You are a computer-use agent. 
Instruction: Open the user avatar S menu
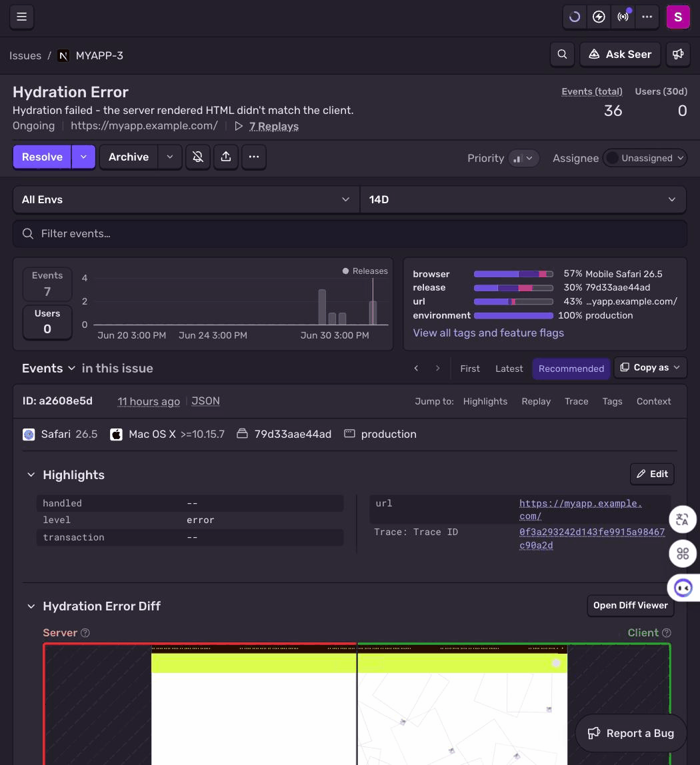click(x=678, y=17)
